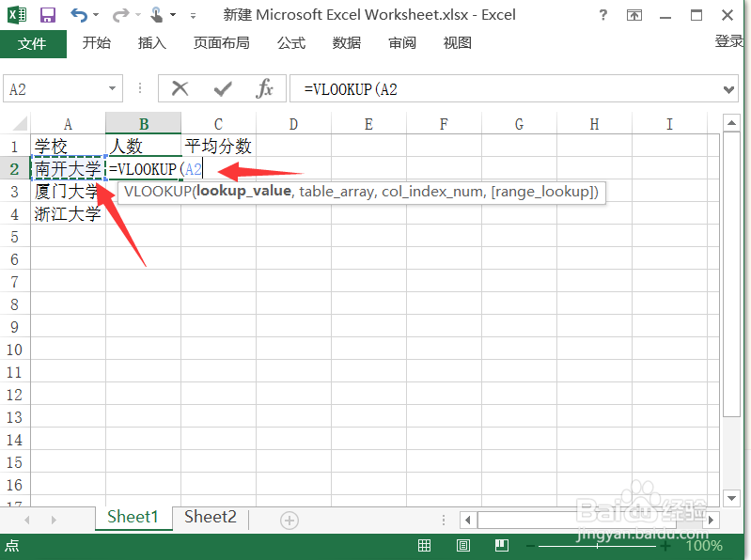751x560 pixels.
Task: Open the Name Box dropdown
Action: tap(112, 88)
